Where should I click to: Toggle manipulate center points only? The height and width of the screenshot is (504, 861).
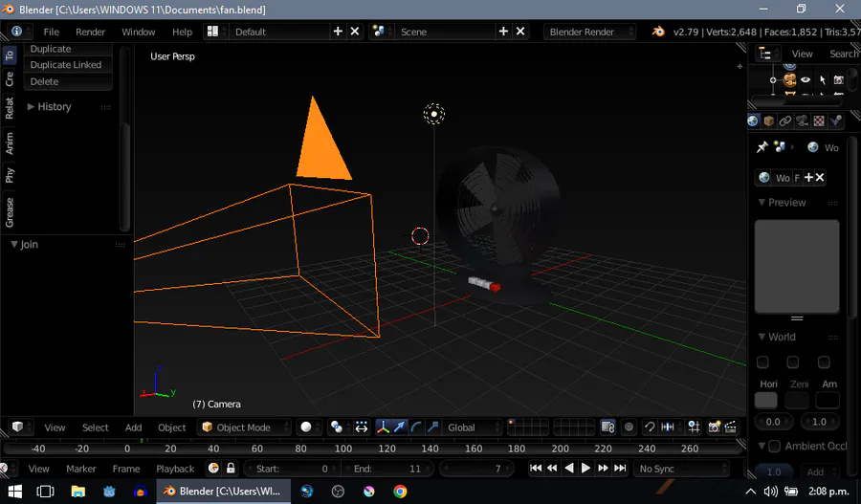pos(361,427)
